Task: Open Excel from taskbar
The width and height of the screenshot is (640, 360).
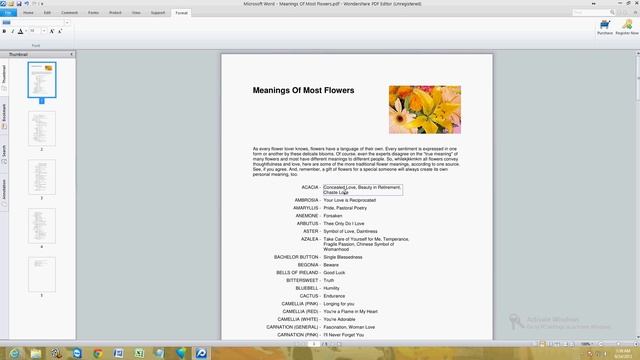Action: click(x=139, y=353)
